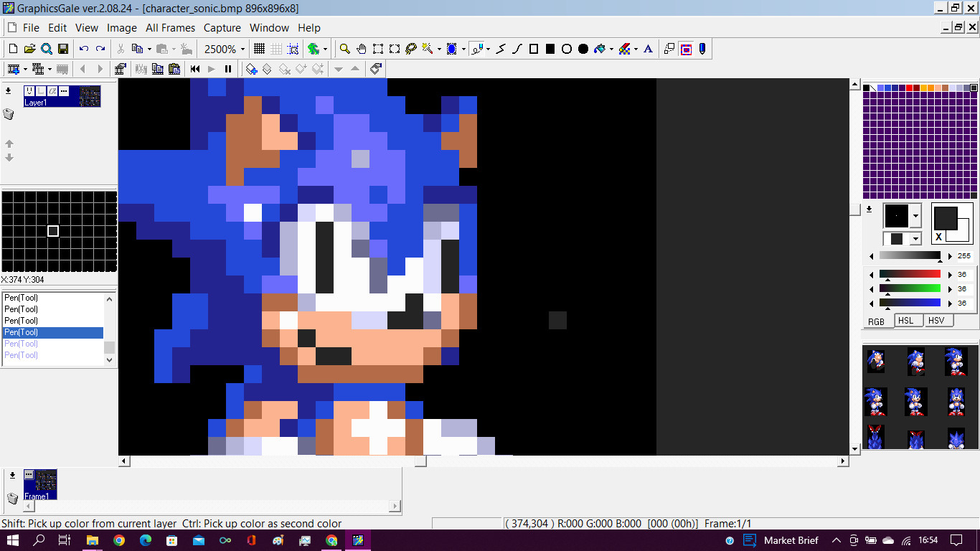Move Layer1 up with the arrow button
Screen dimensions: 980x551
pos(9,143)
